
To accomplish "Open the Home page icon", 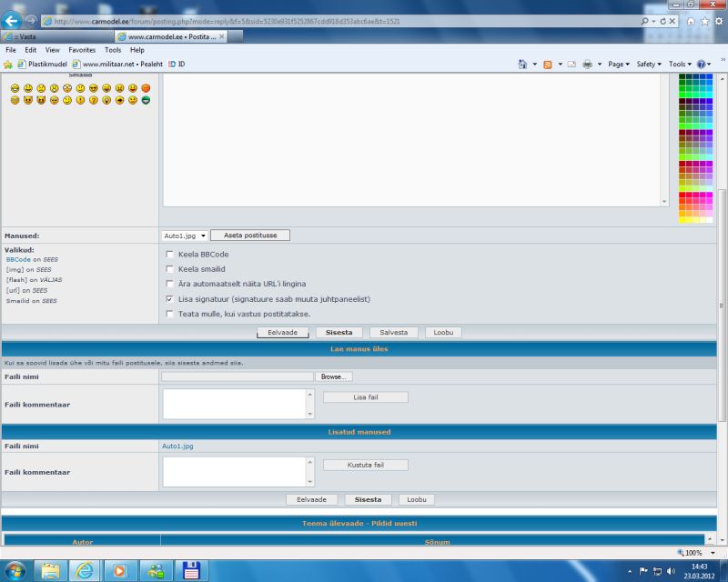I will (692, 20).
